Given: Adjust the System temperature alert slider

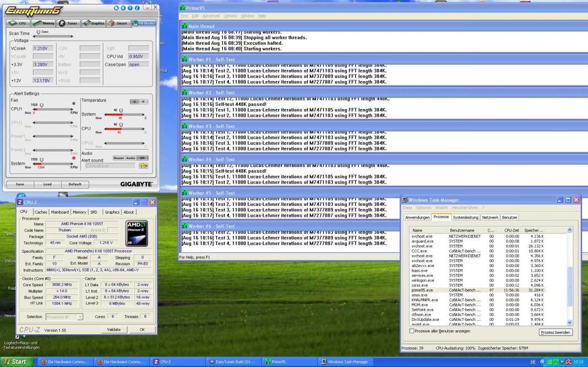Looking at the screenshot, I should click(x=121, y=111).
